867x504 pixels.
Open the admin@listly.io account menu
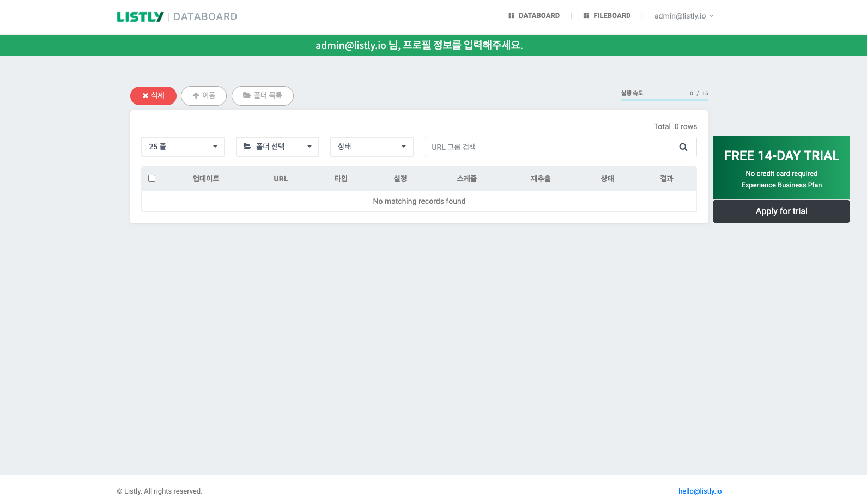(x=684, y=16)
